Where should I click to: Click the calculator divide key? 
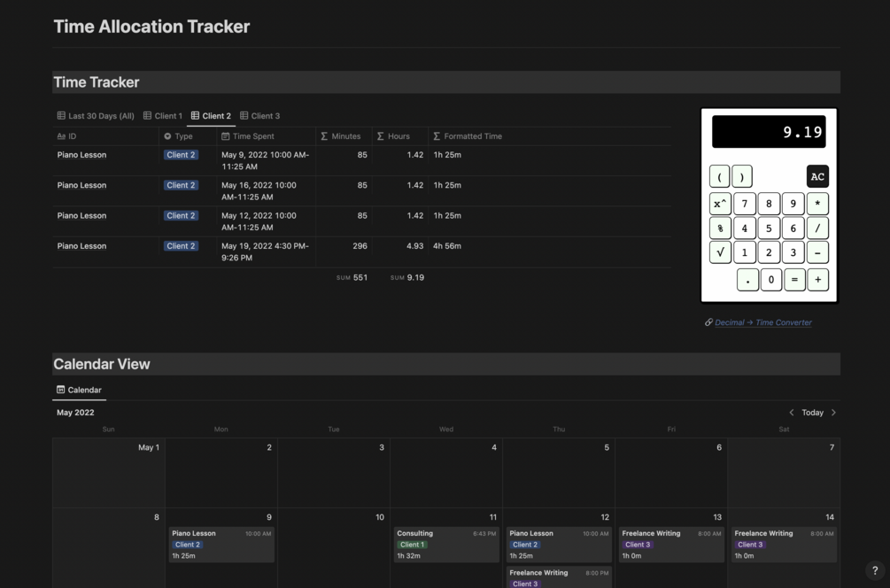(817, 228)
